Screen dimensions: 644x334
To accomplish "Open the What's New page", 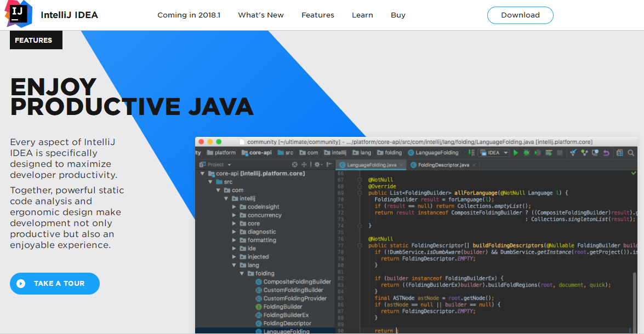I will 261,15.
